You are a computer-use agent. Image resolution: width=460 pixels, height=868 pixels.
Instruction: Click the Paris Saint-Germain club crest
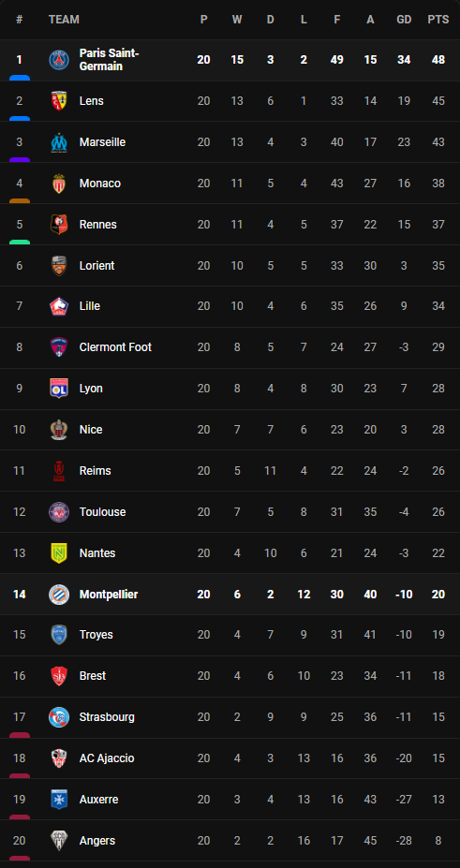pos(59,60)
